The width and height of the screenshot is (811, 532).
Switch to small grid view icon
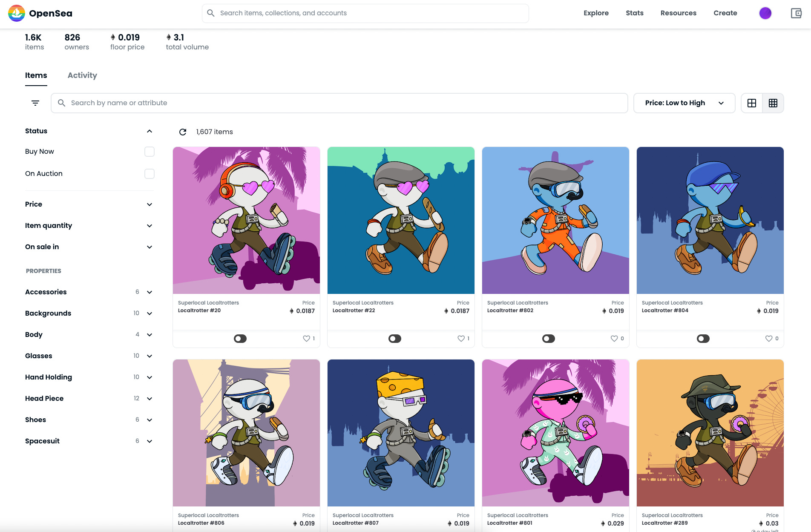pos(773,103)
